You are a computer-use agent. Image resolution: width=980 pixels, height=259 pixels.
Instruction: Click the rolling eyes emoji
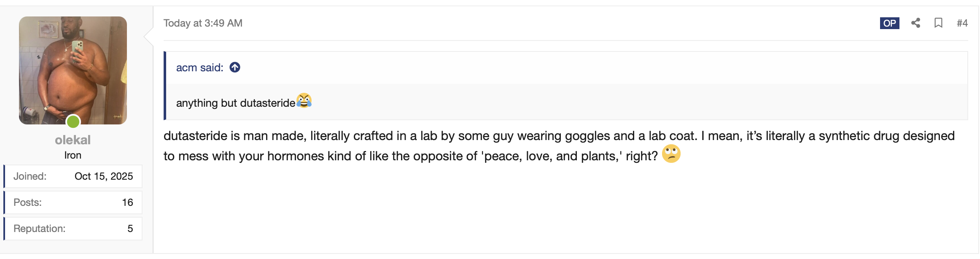point(671,154)
